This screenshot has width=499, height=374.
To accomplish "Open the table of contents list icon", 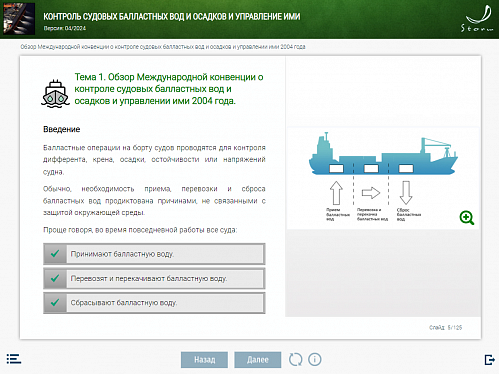I will pos(14,359).
